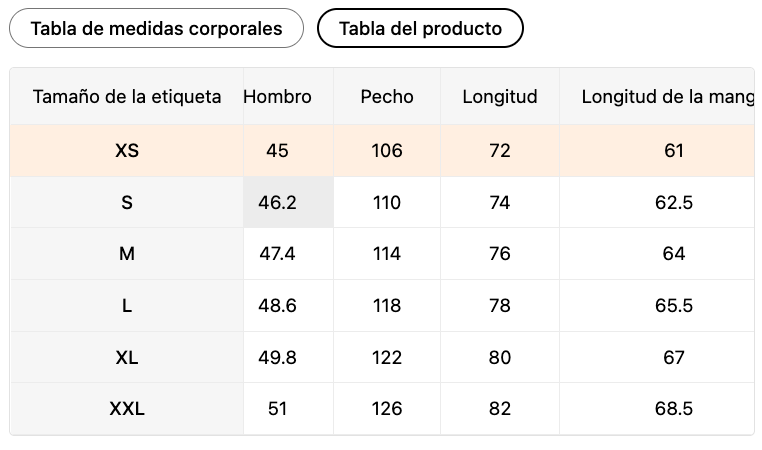Switch to Tabla de medidas corporales tab
This screenshot has height=450, width=762.
(x=156, y=29)
